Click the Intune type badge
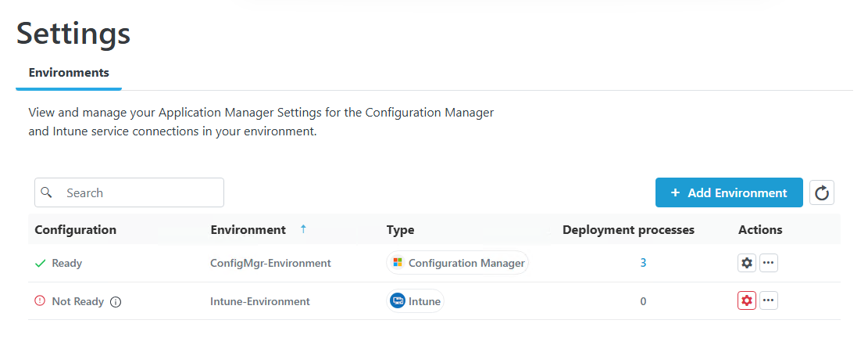Viewport: 868px width, 338px height. [416, 301]
